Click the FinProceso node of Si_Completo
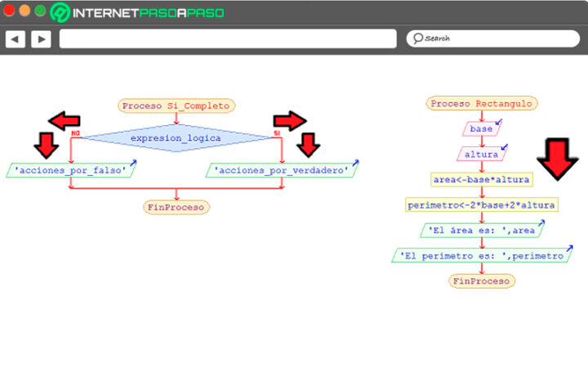The width and height of the screenshot is (588, 368). click(x=176, y=207)
